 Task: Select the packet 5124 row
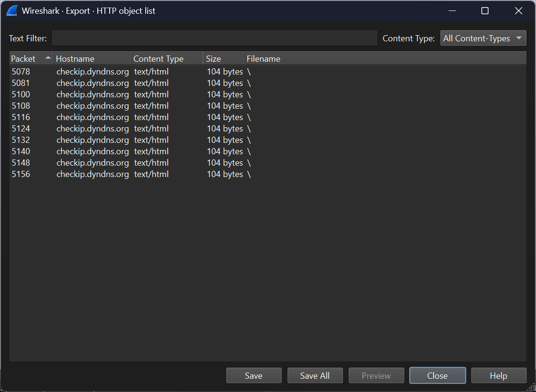click(268, 129)
